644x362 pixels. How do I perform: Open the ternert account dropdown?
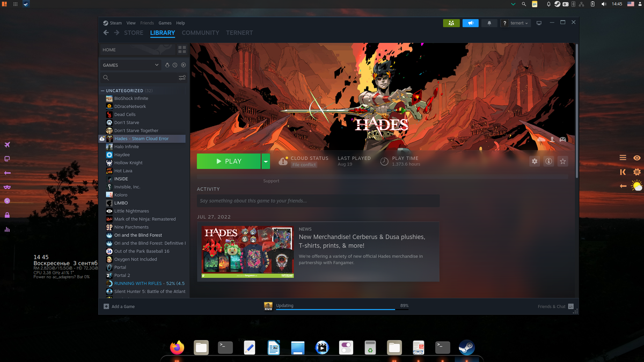(x=519, y=23)
